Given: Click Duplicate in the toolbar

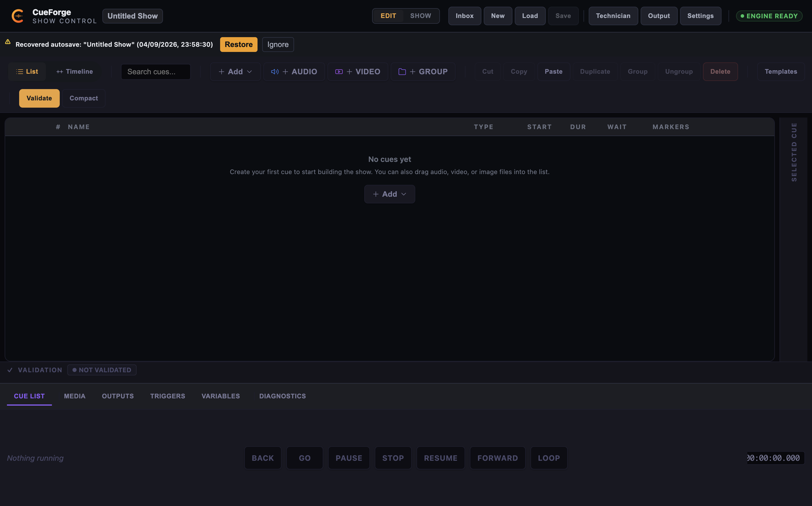Looking at the screenshot, I should tap(595, 72).
